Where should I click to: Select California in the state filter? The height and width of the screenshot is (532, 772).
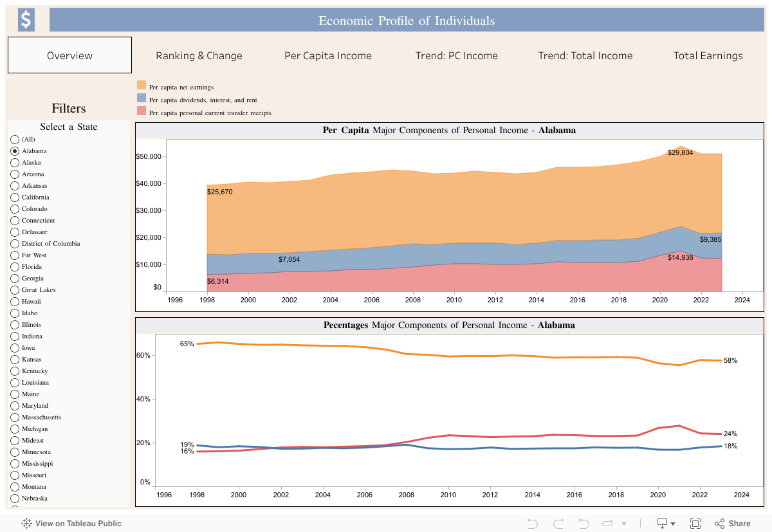pos(15,197)
